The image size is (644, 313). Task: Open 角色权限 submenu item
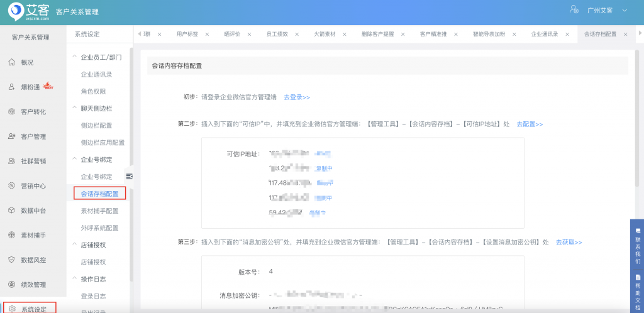93,92
